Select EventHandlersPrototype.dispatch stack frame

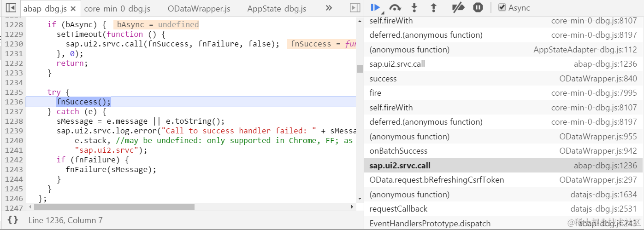pyautogui.click(x=503, y=224)
